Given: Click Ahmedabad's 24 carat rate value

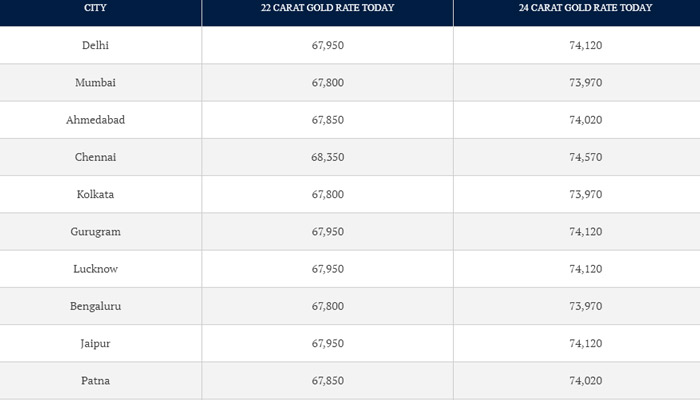Looking at the screenshot, I should click(577, 120).
